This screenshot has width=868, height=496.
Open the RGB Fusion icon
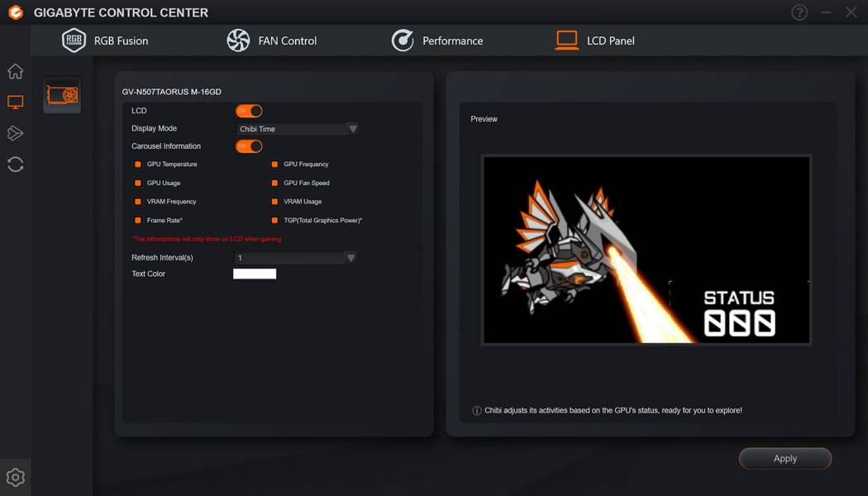[74, 41]
